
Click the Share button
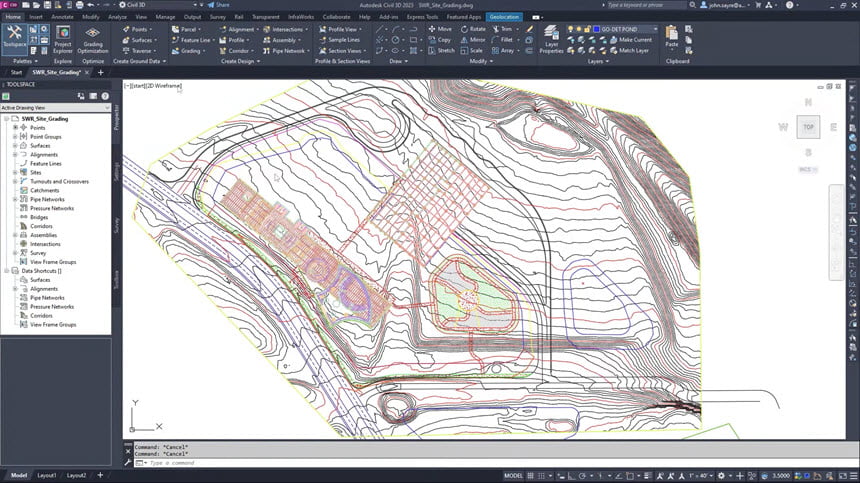click(x=219, y=5)
